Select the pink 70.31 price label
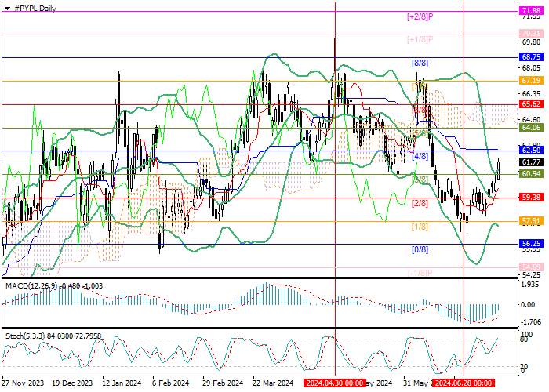The height and width of the screenshot is (392, 549). click(x=531, y=34)
